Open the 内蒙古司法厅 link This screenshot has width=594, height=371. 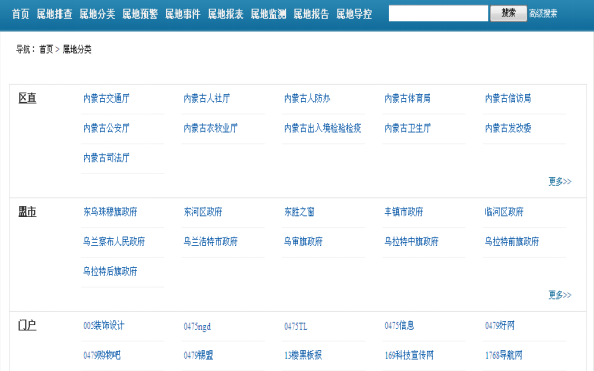click(106, 158)
